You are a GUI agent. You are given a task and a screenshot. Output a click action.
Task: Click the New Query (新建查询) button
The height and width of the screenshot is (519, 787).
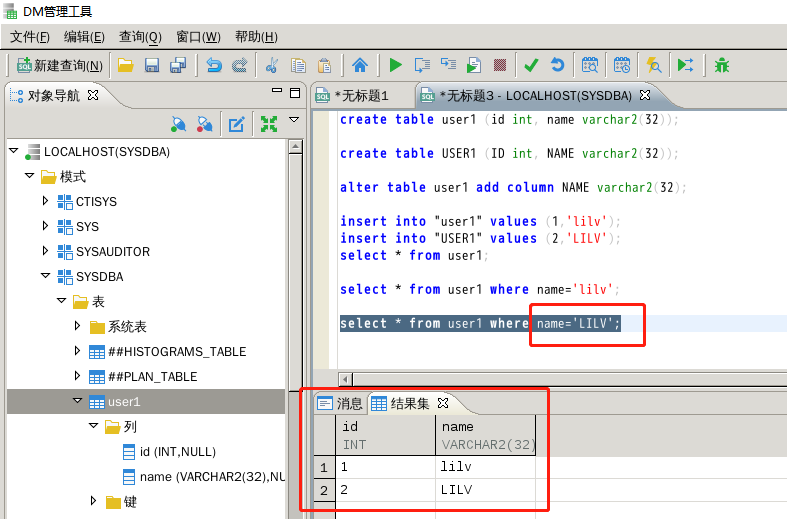pyautogui.click(x=60, y=65)
